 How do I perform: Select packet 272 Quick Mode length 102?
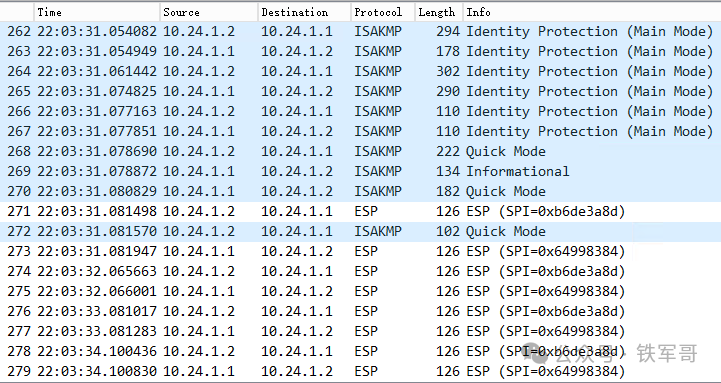pos(360,231)
